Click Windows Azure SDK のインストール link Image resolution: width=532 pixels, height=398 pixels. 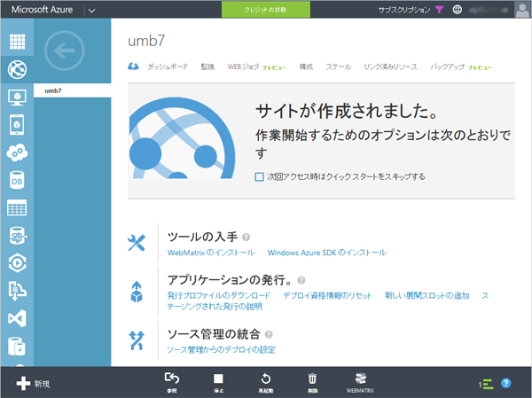click(x=326, y=253)
